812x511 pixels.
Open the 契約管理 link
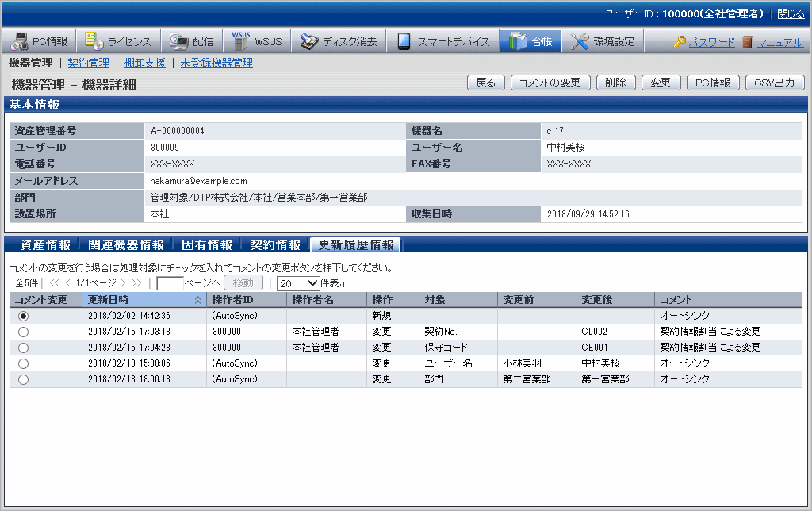click(88, 63)
